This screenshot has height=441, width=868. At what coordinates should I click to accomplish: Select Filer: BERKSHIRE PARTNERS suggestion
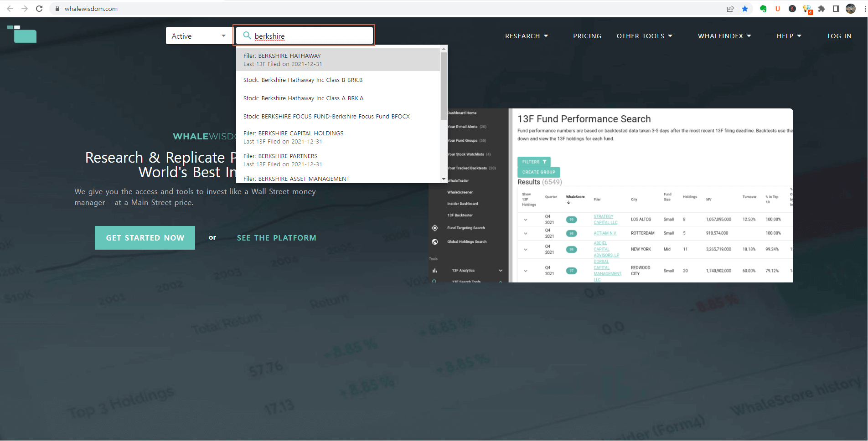coord(338,160)
